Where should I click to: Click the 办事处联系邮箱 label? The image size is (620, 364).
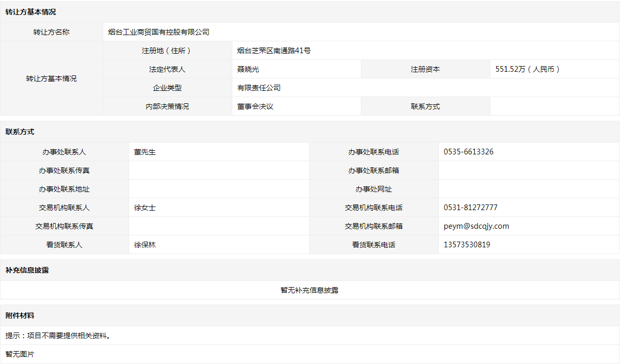[374, 170]
